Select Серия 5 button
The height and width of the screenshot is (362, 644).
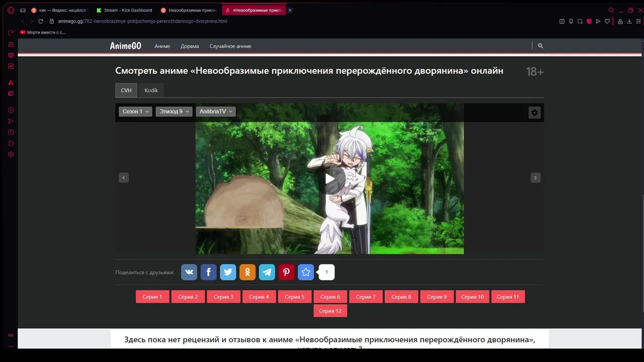point(295,297)
